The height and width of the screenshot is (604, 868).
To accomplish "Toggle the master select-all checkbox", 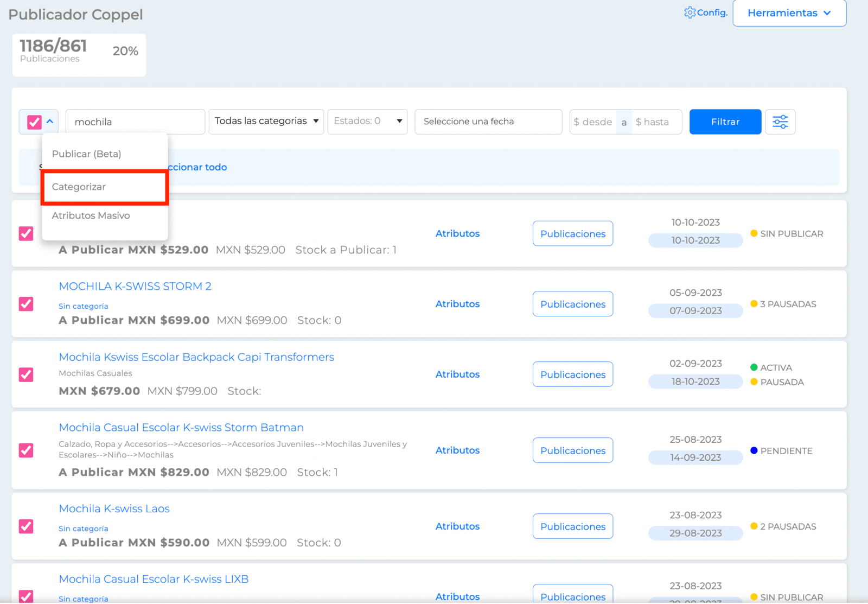I will click(x=34, y=122).
